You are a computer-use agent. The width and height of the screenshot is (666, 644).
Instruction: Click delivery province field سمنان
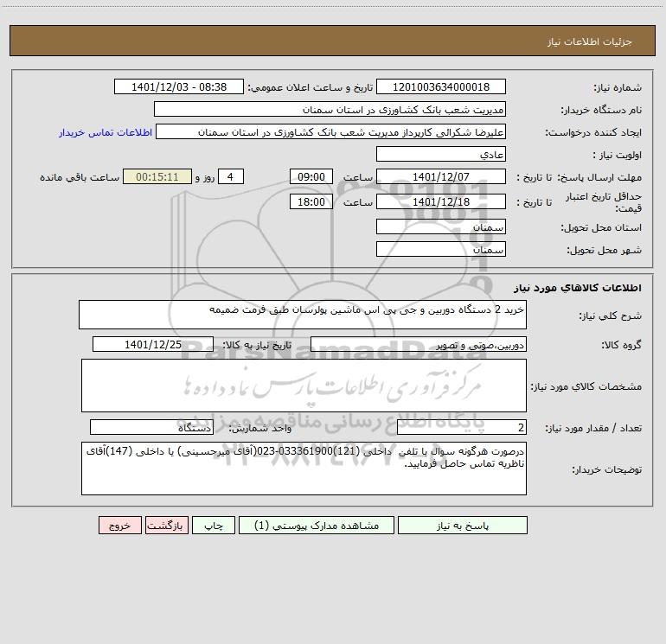tap(441, 226)
